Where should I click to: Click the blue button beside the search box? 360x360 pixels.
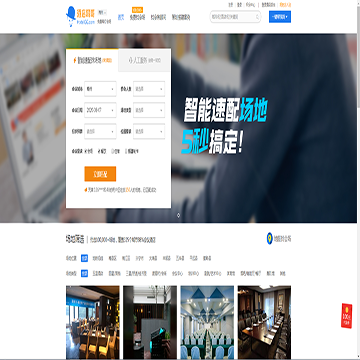280,17
